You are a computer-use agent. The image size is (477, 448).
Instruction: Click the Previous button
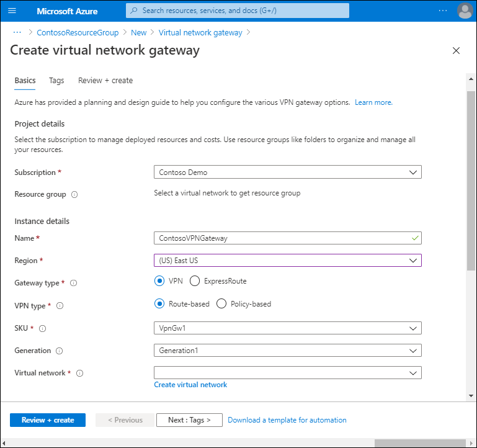click(125, 420)
